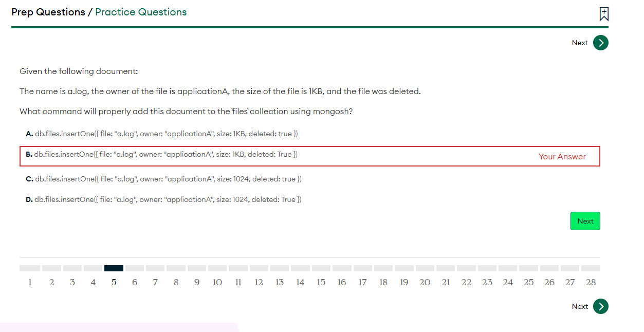
Task: Select answer option A
Action: coord(162,134)
